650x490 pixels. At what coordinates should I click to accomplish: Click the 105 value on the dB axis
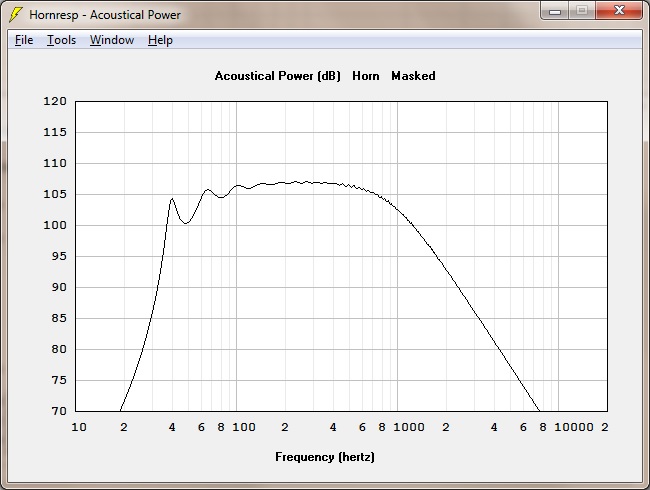coord(55,194)
